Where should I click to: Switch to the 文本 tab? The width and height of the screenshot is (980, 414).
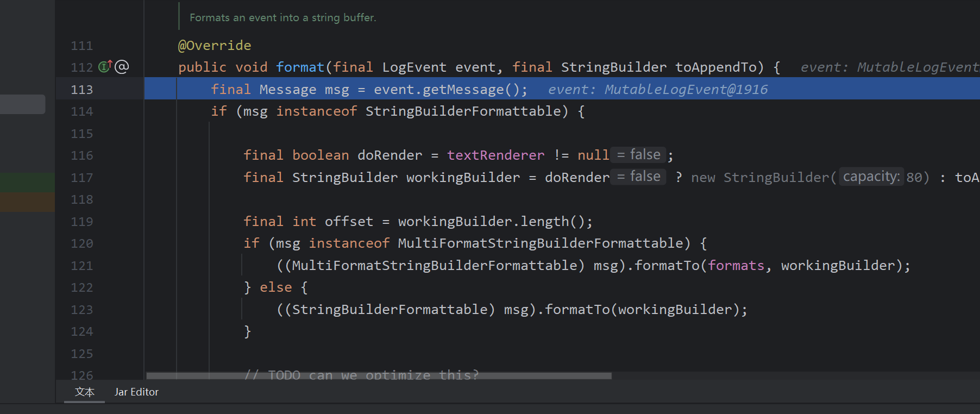84,392
